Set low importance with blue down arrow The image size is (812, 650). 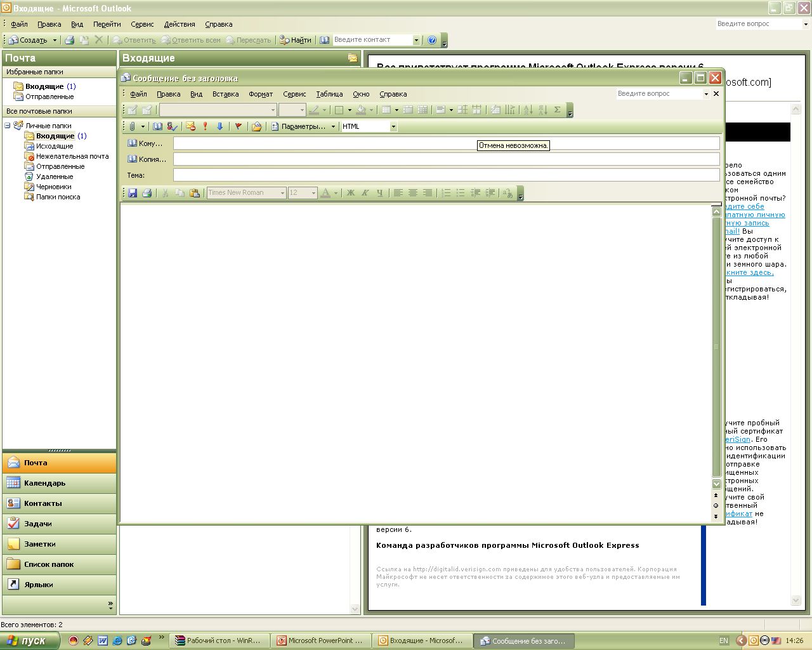219,126
